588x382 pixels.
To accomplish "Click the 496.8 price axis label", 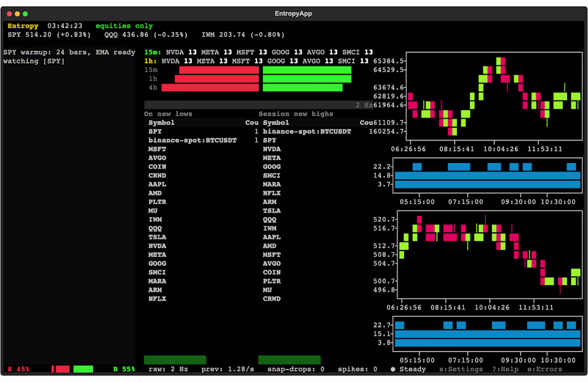I will point(384,290).
